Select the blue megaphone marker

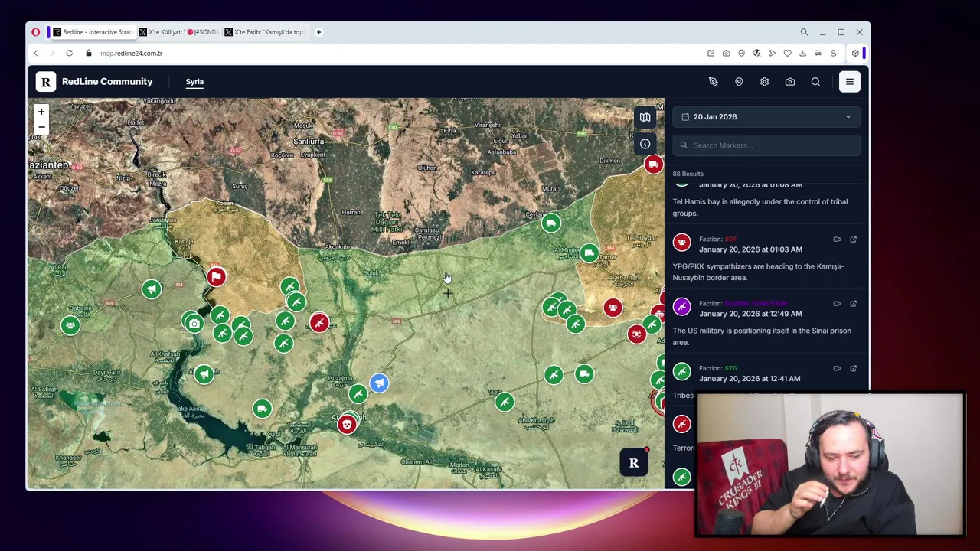pos(379,383)
